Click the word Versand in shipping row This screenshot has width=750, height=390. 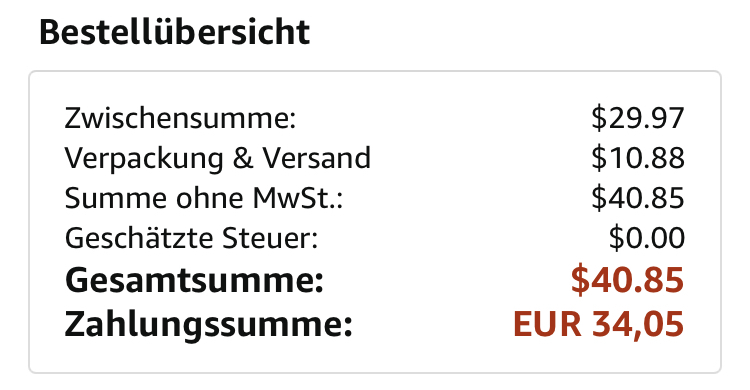(316, 157)
